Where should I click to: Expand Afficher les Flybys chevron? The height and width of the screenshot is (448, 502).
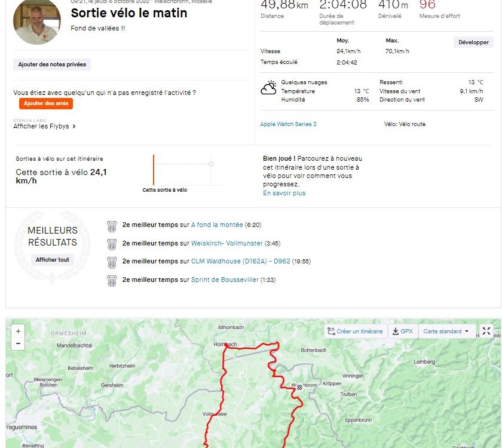(74, 127)
